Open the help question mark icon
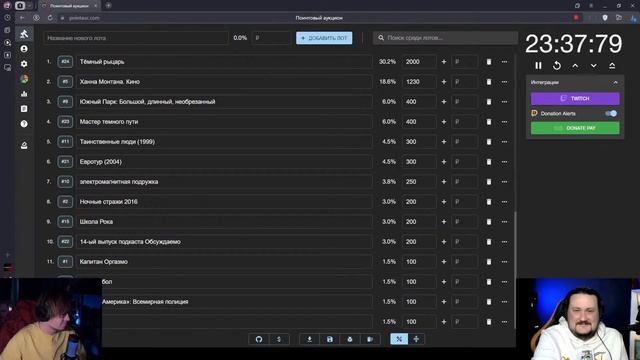Screen dimensions: 640x360 click(24, 124)
